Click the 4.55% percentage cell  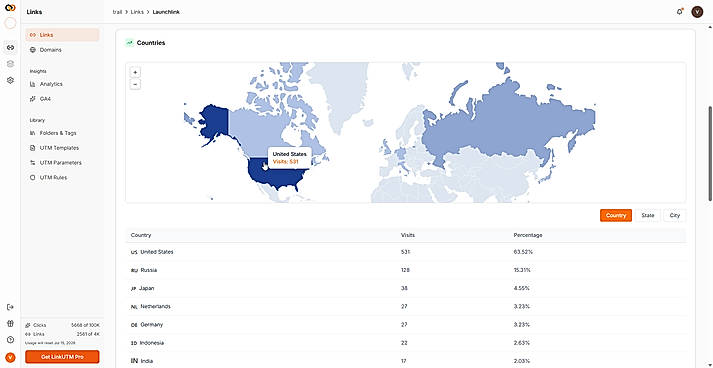point(522,288)
